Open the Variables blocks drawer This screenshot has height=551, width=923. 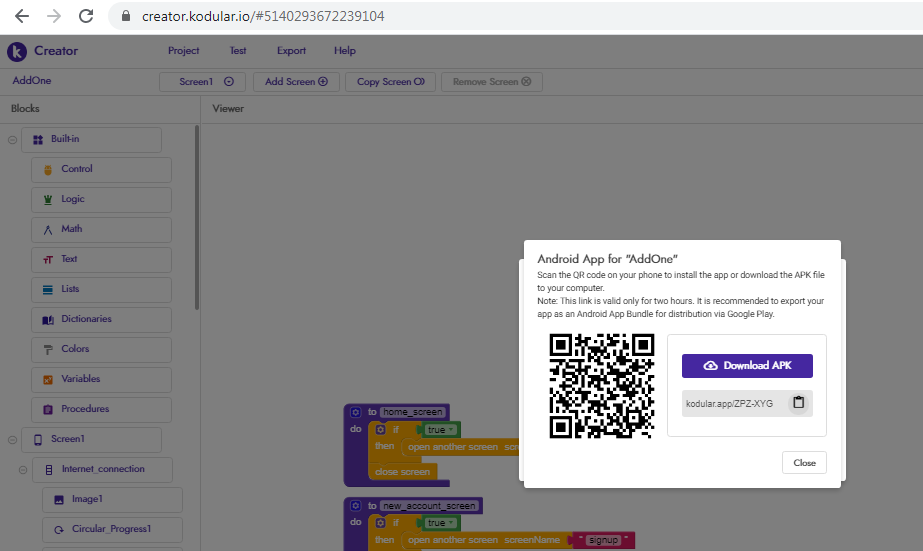coord(101,380)
